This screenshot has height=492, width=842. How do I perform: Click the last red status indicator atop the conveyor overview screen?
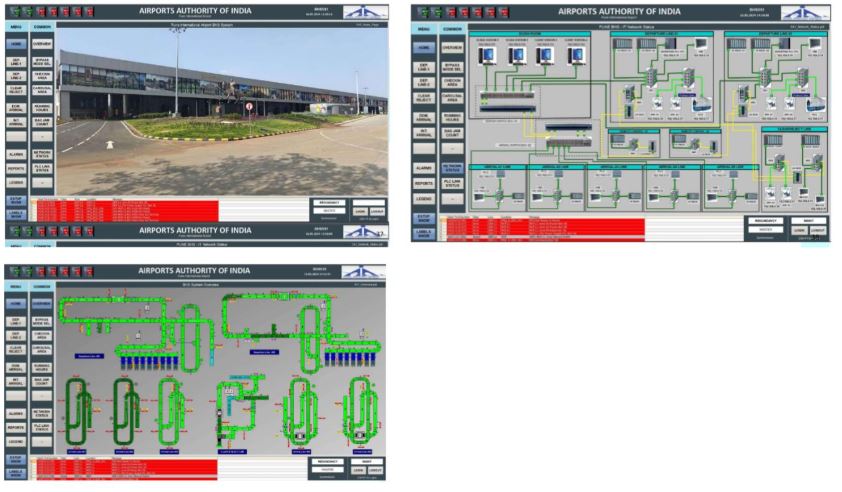click(90, 272)
